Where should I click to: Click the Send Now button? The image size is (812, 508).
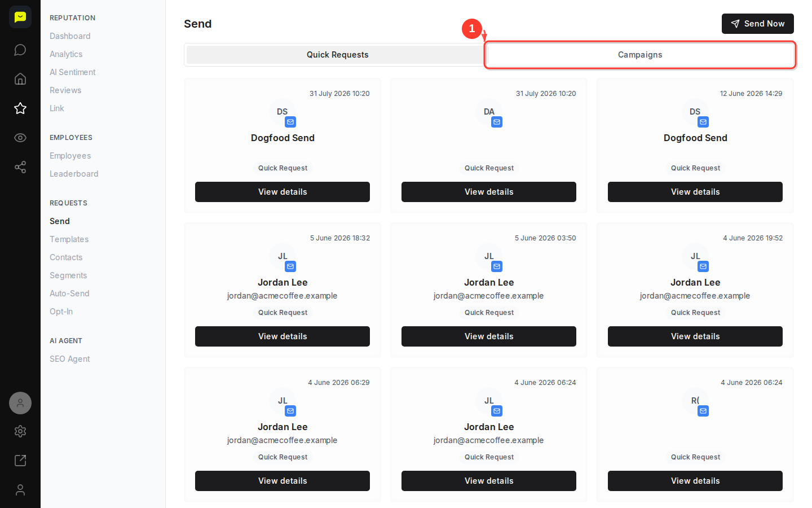tap(758, 24)
